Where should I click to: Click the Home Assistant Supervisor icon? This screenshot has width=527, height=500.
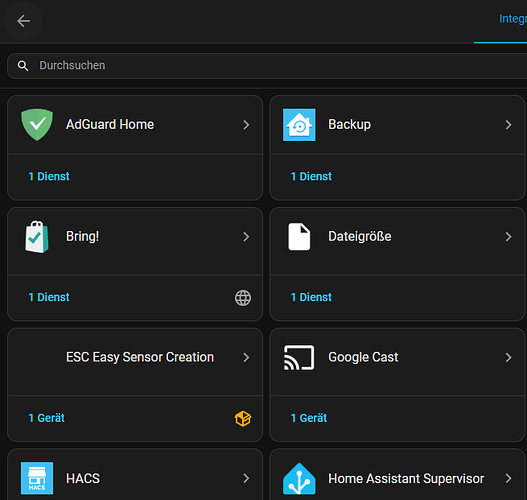click(299, 479)
